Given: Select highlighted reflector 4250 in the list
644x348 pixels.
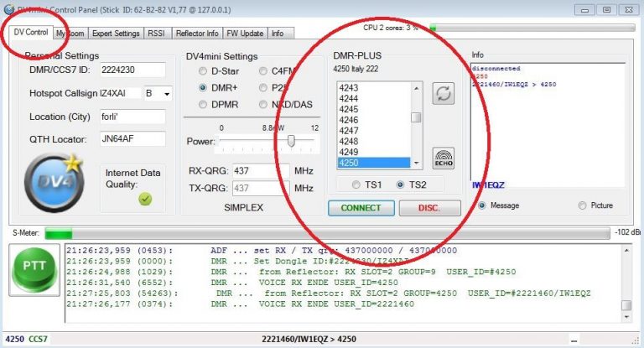Looking at the screenshot, I should [x=374, y=163].
